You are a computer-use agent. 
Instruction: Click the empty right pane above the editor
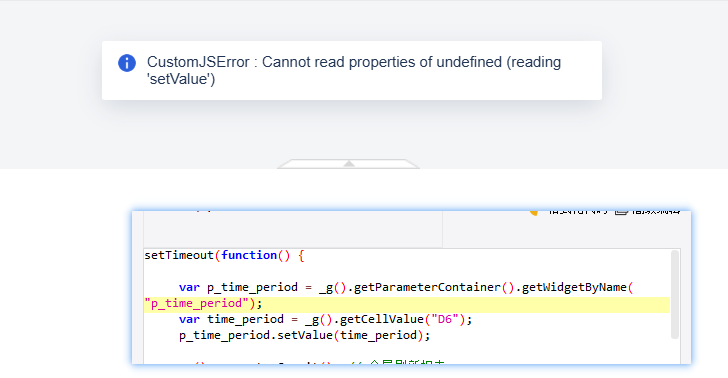tap(562, 232)
